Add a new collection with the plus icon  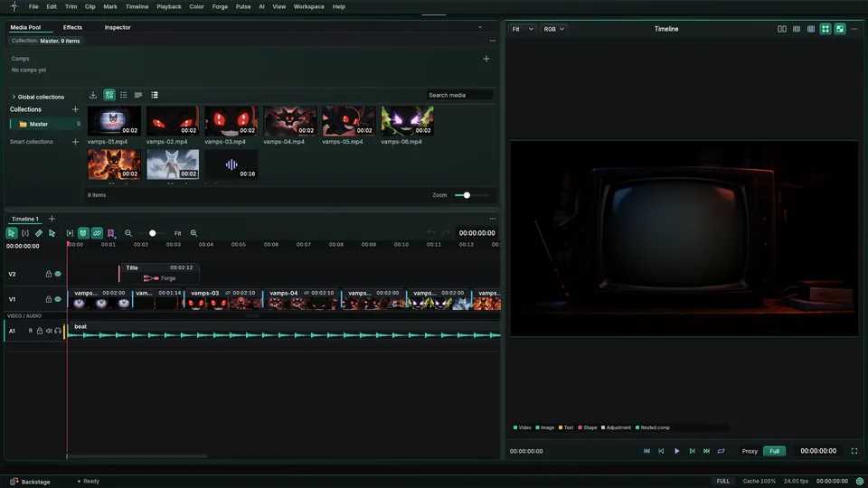click(75, 109)
